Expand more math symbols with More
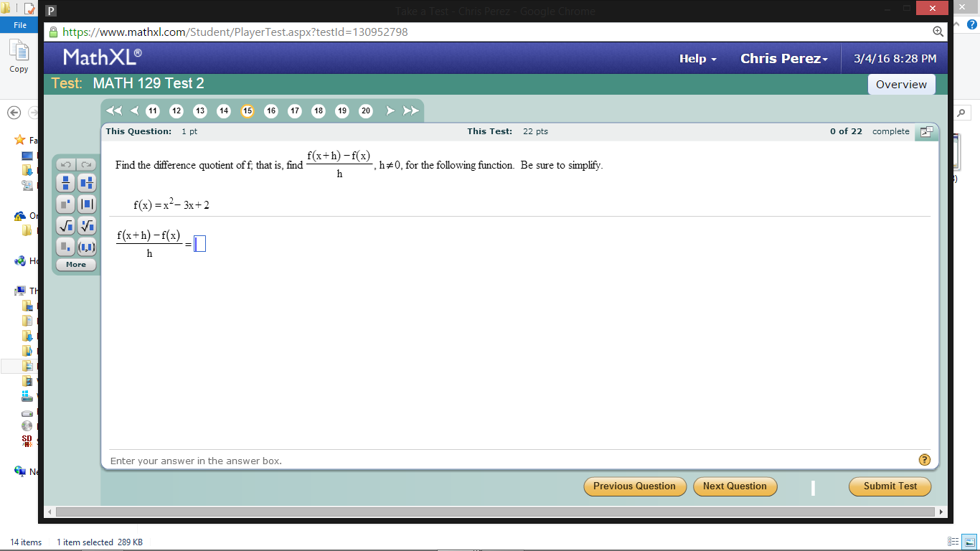The width and height of the screenshot is (980, 551). pyautogui.click(x=75, y=264)
